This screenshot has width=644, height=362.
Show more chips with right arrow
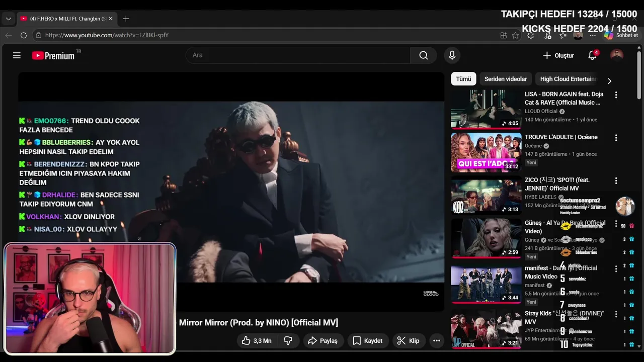[x=609, y=81]
